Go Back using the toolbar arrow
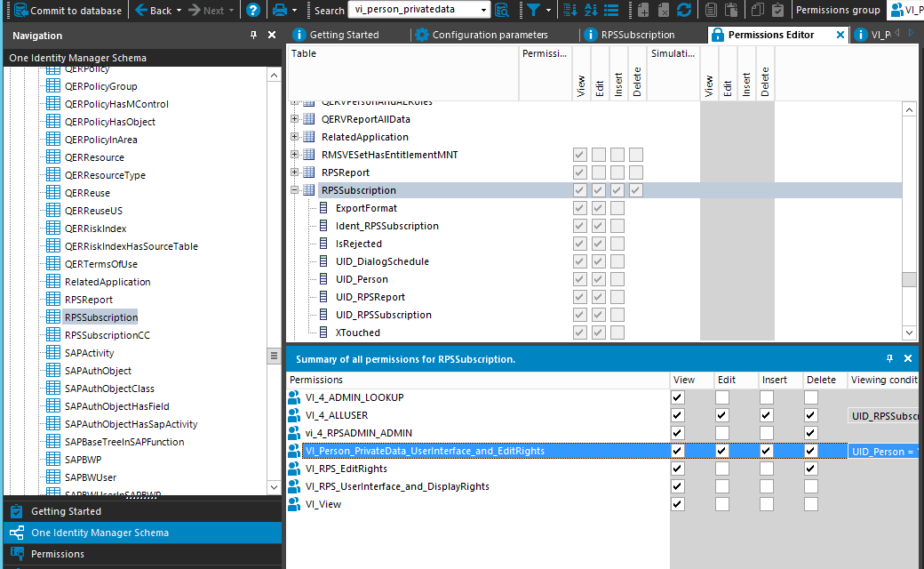This screenshot has width=924, height=569. coord(153,10)
